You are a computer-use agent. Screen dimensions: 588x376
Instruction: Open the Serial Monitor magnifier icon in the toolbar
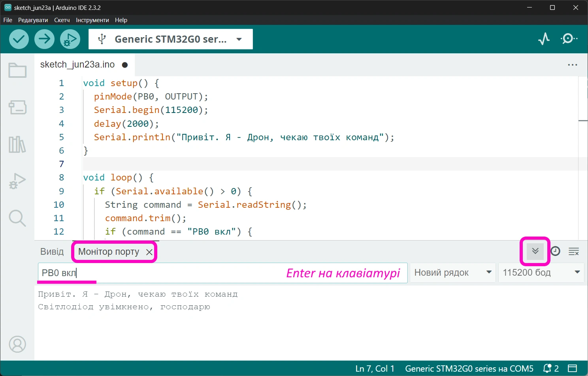(x=569, y=39)
